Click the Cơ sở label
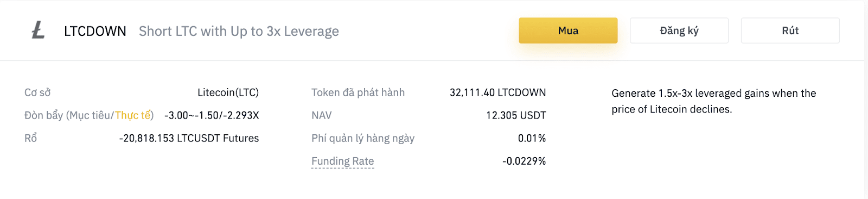Screen dimensions: 868x199 pyautogui.click(x=37, y=92)
